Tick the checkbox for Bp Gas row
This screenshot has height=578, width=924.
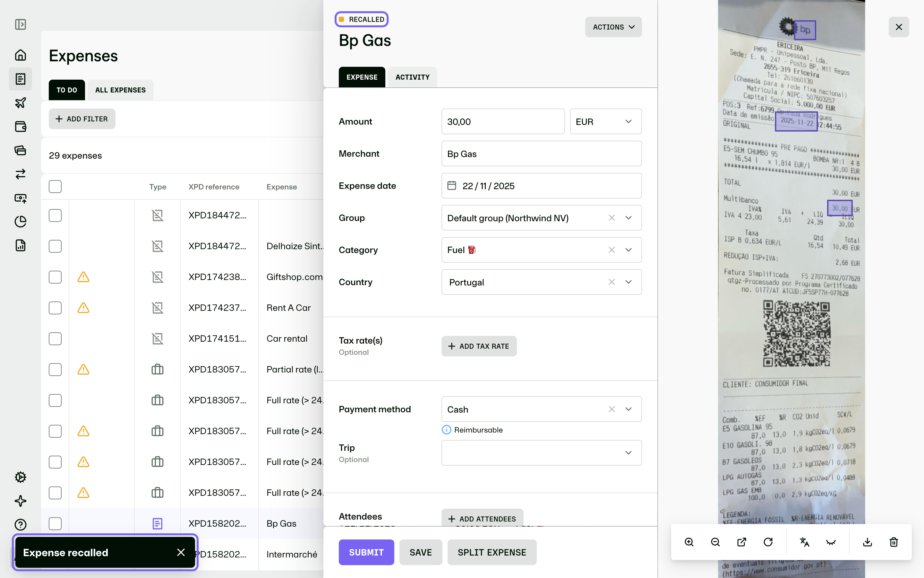tap(55, 524)
